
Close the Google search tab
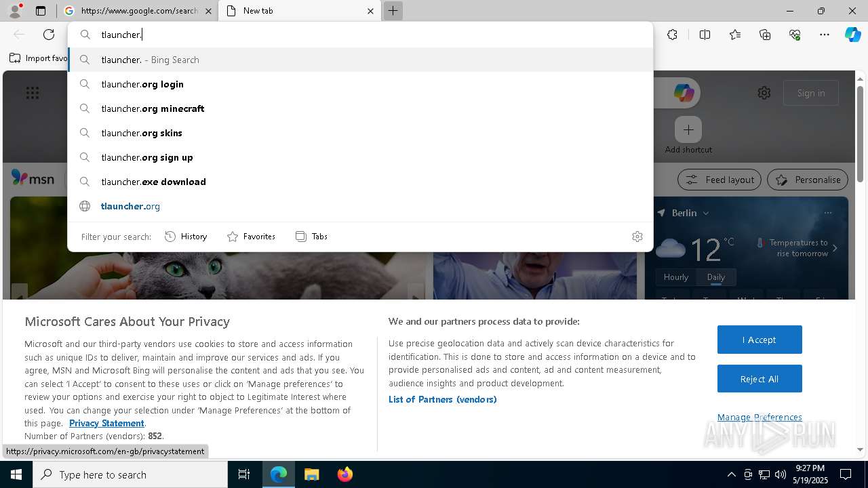click(208, 11)
